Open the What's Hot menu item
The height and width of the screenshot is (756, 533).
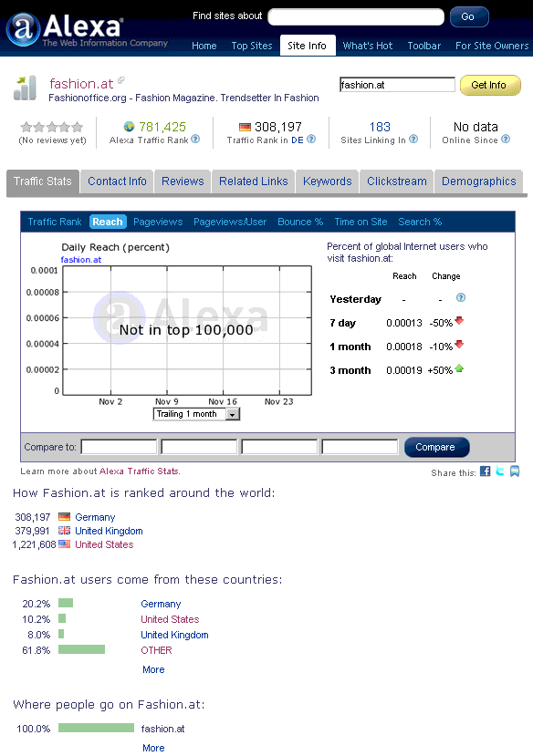pos(368,46)
